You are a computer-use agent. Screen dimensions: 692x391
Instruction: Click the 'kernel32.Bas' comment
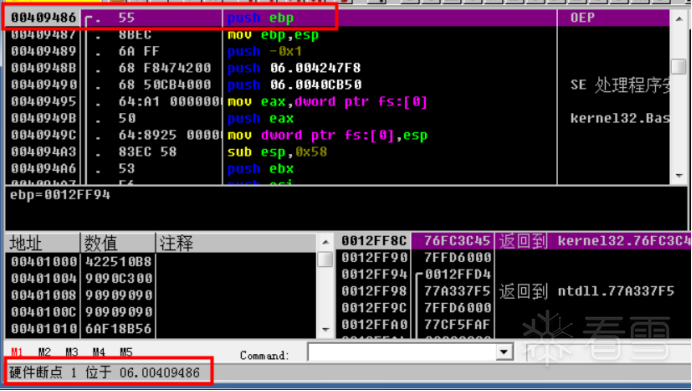620,119
